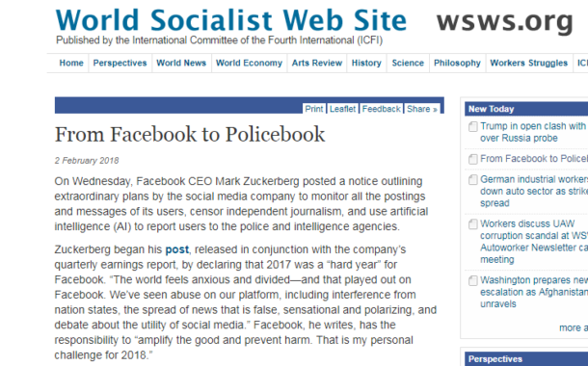
Task: Click page icon beside German industrial workers story
Action: pos(473,180)
